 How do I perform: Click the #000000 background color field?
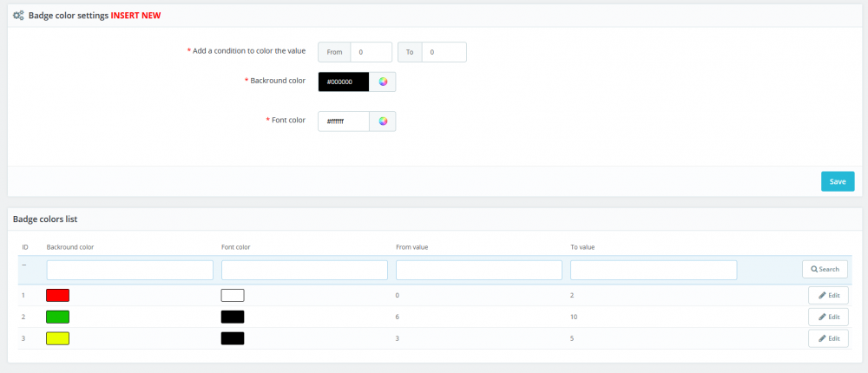point(344,82)
